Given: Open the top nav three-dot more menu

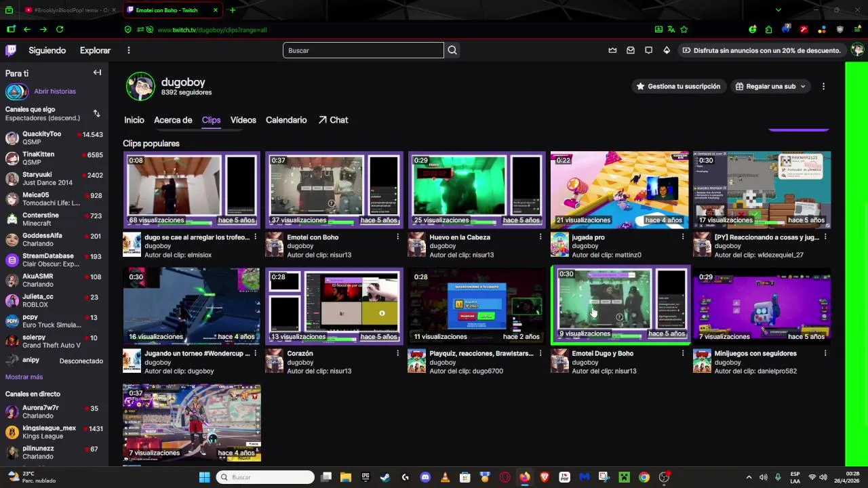Looking at the screenshot, I should click(128, 50).
